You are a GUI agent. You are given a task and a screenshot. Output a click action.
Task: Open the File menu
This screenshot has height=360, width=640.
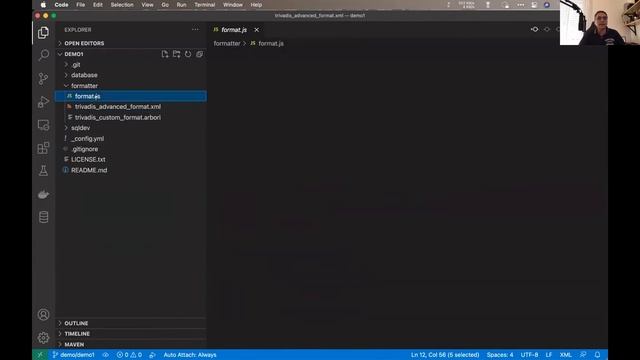[80, 5]
